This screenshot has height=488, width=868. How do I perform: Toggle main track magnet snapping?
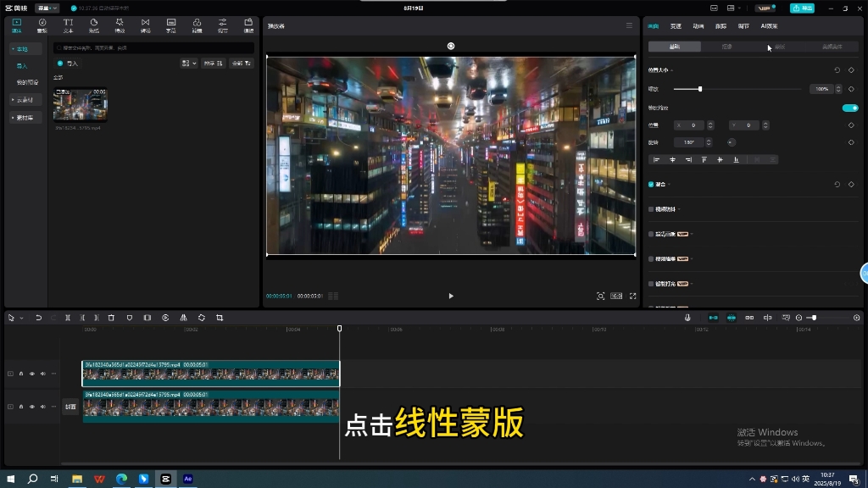coord(713,318)
